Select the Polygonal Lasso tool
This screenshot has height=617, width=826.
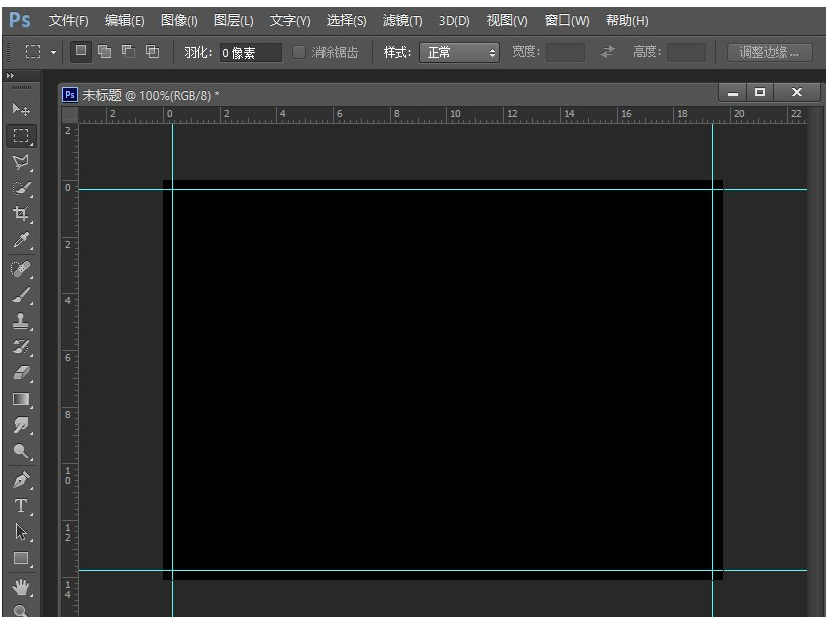tap(21, 161)
